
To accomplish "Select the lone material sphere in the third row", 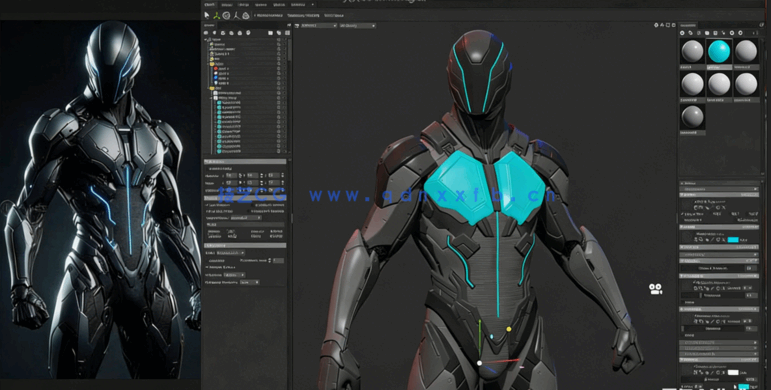I will [692, 117].
